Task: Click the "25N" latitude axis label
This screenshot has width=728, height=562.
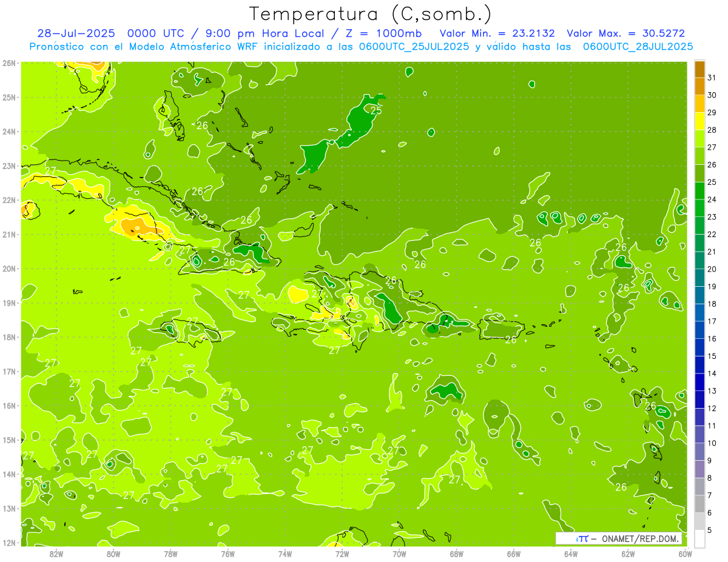Action: [x=9, y=98]
